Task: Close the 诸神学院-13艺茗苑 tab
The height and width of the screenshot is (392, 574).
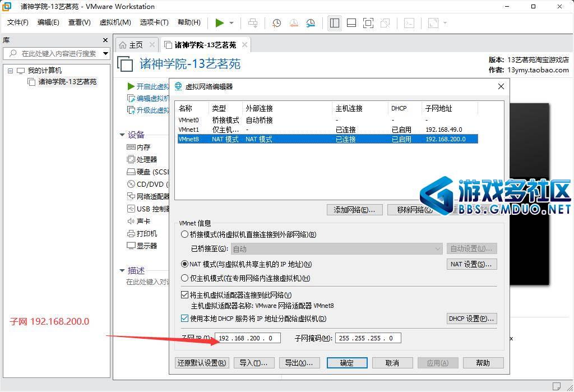Action: click(x=244, y=45)
